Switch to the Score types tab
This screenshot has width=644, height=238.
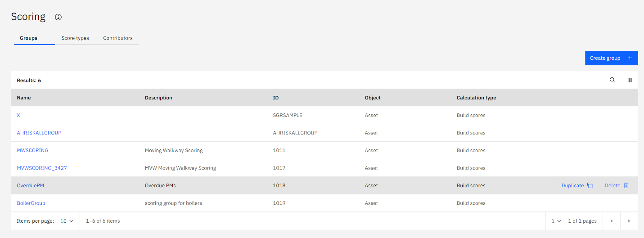pyautogui.click(x=75, y=38)
